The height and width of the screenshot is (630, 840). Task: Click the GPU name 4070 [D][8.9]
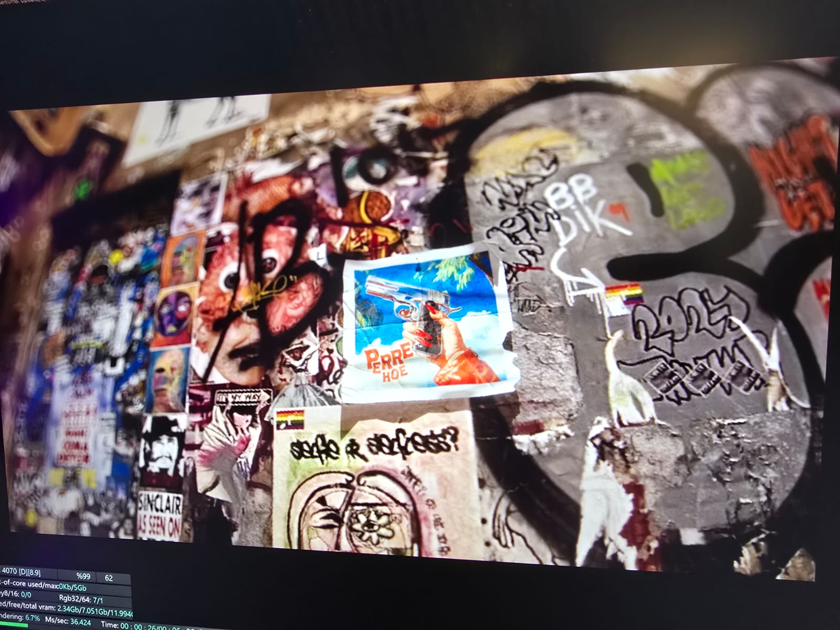(21, 572)
